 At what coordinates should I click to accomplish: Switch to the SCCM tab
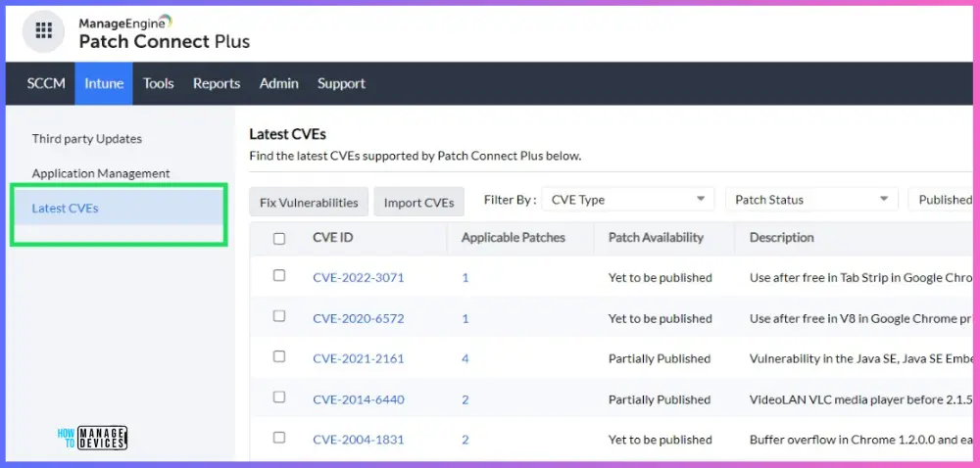click(46, 83)
